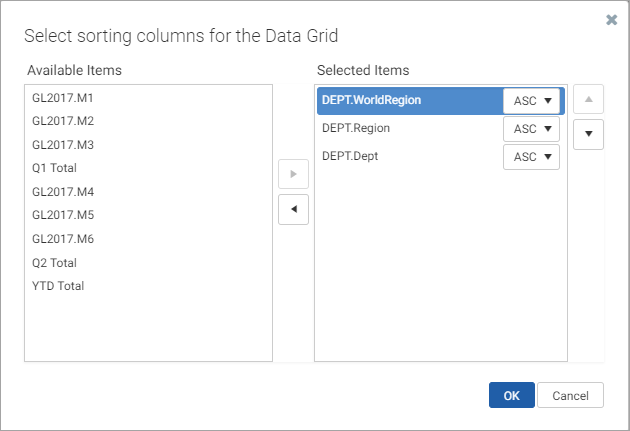Select DEPT.Region in Selected Items
The image size is (630, 431).
pyautogui.click(x=409, y=129)
